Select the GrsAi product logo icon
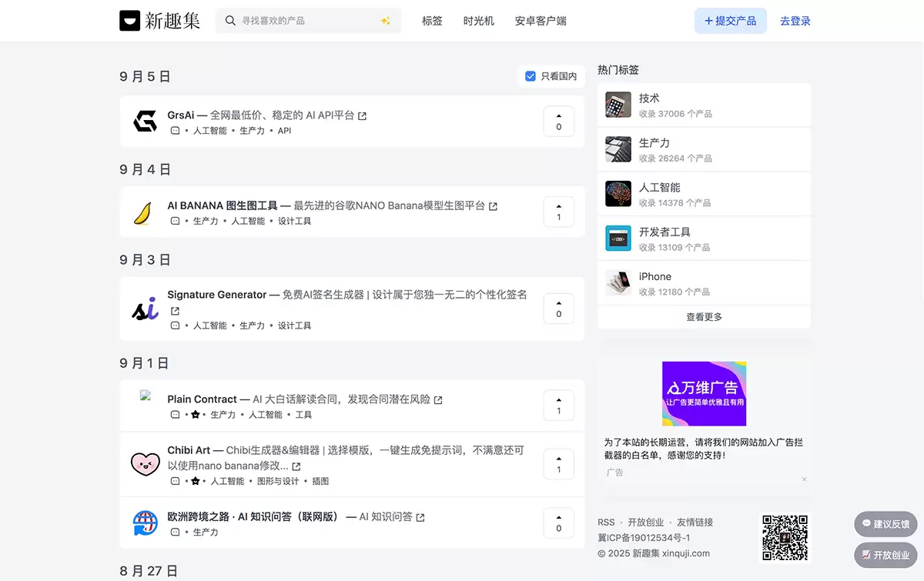The height and width of the screenshot is (581, 924). [146, 121]
